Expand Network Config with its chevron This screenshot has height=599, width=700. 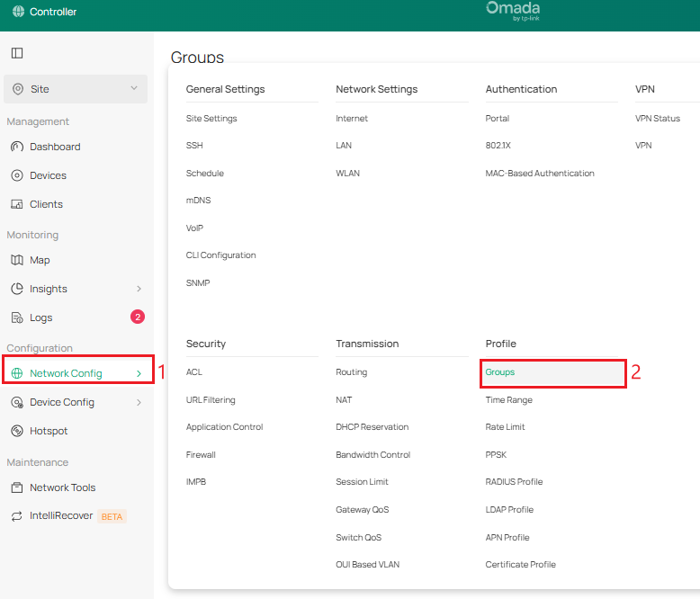139,373
